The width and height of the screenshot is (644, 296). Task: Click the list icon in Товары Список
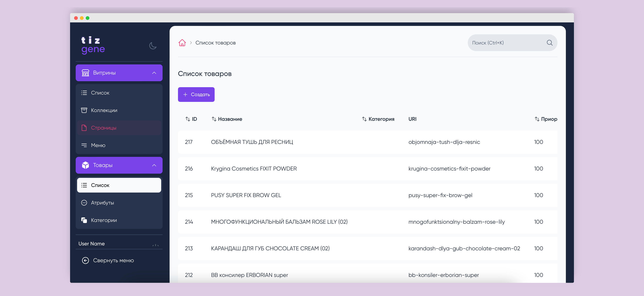pyautogui.click(x=84, y=185)
